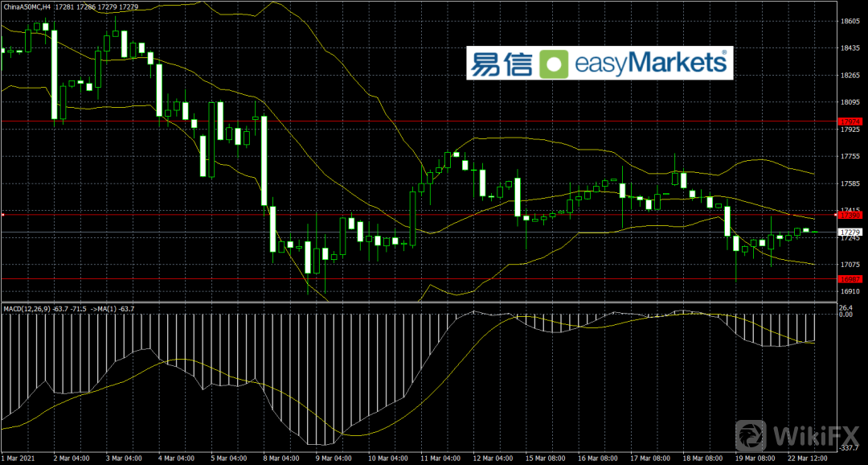Click the 10 Mar 04:00 time label
This screenshot has height=465, width=868.
[x=389, y=459]
